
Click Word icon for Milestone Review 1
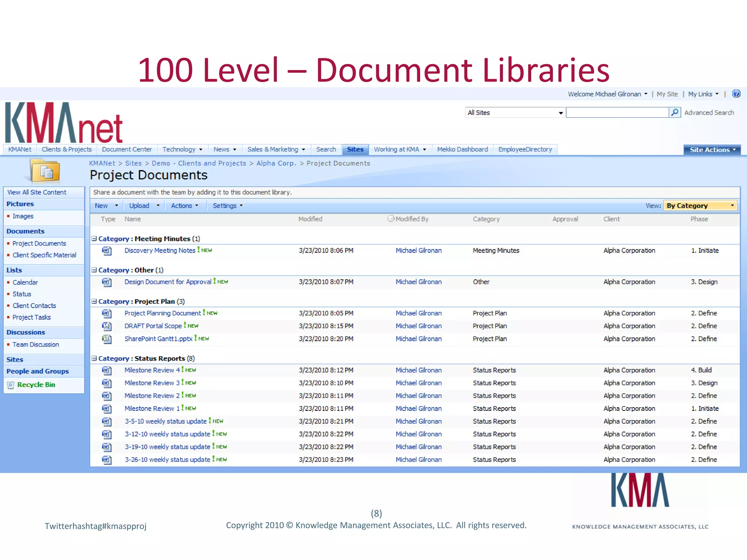[107, 409]
